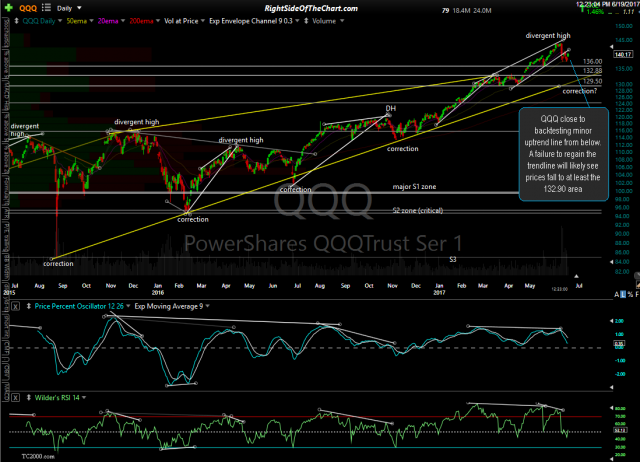
Task: Click the 140.17 current price label
Action: 623,54
